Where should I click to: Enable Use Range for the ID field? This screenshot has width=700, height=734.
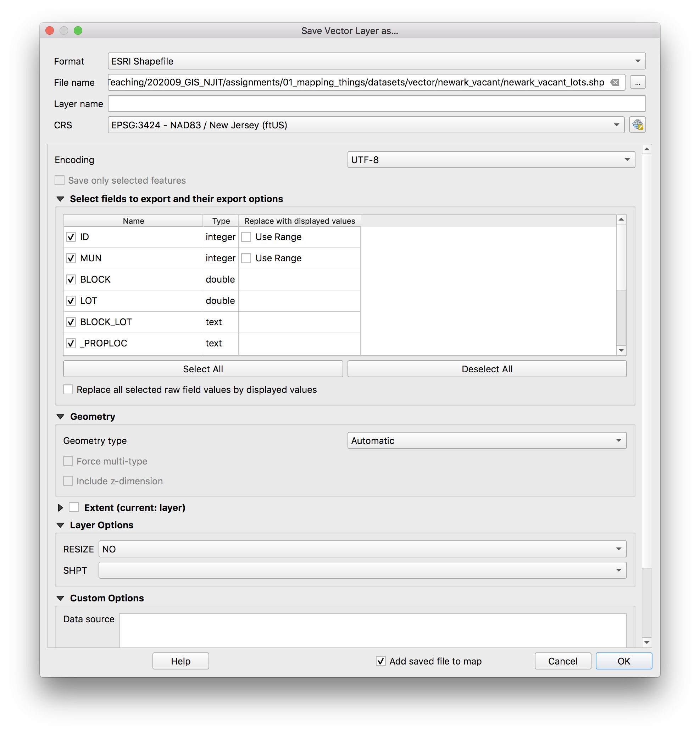pyautogui.click(x=246, y=237)
